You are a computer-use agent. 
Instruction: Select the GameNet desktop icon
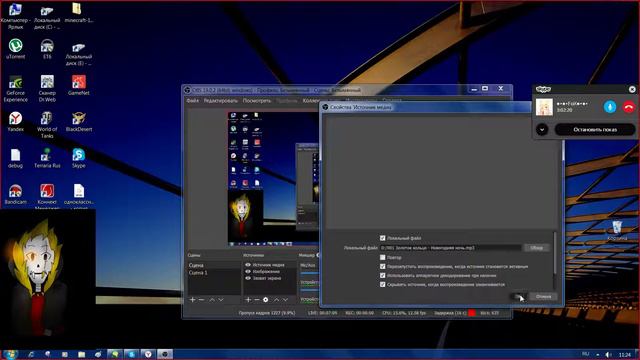click(79, 85)
